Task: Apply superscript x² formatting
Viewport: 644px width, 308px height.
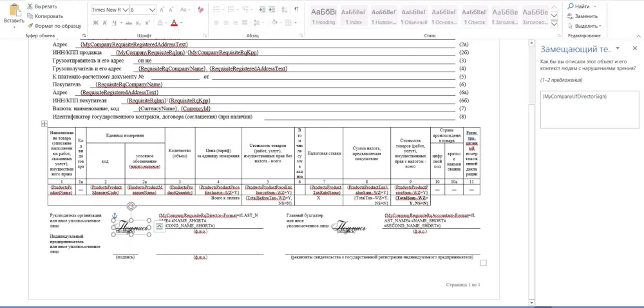Action: (147, 23)
